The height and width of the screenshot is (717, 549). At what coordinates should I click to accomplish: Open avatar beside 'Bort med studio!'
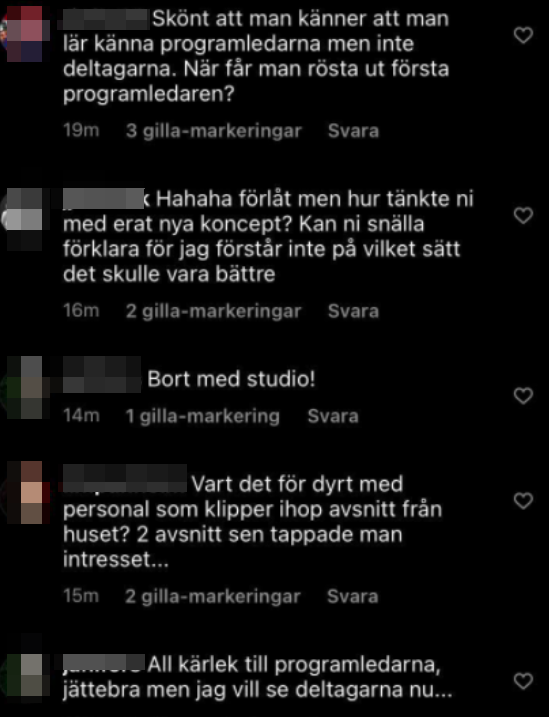24,388
